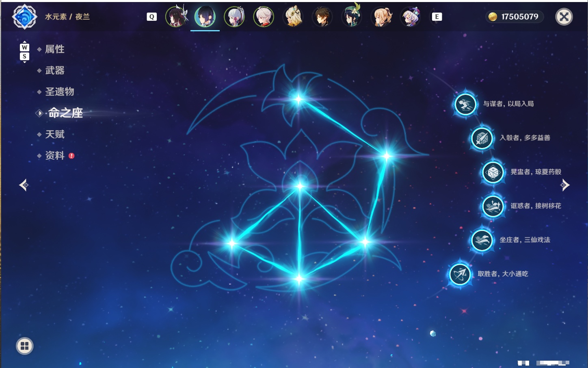Select the bottom star of the constellation
Screen dimensions: 588x368
coord(299,279)
